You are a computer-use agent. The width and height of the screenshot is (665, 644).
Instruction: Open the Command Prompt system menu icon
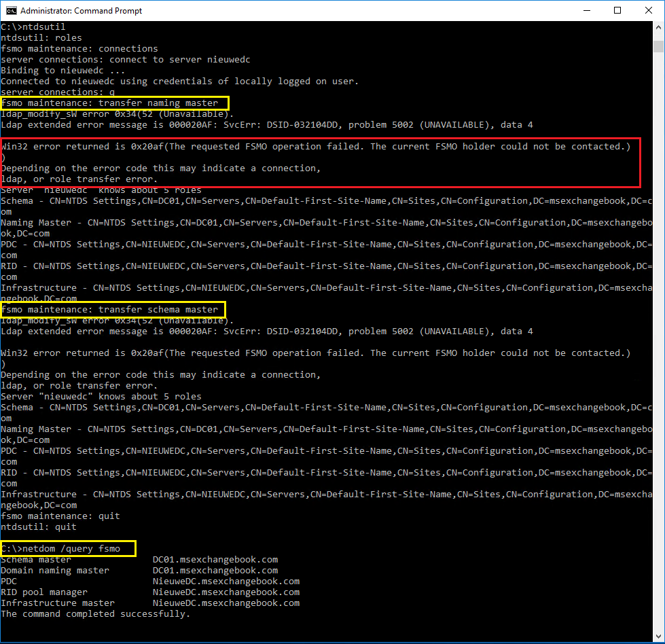click(x=10, y=10)
